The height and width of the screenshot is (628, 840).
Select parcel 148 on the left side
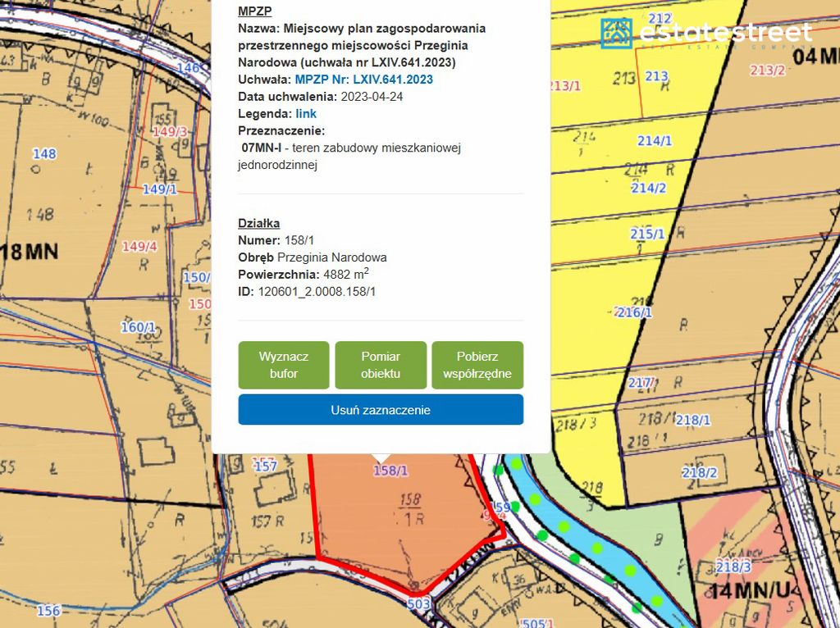(43, 152)
